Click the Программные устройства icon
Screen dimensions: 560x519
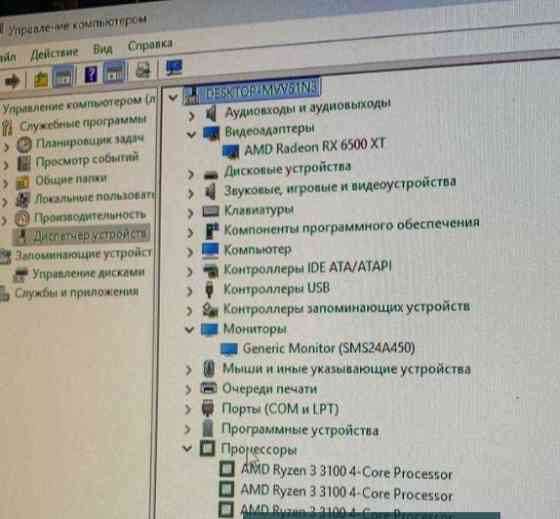207,428
